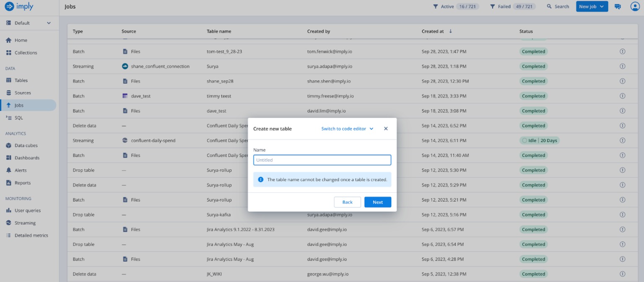This screenshot has width=644, height=282.
Task: Click Back in the Create new table dialog
Action: pos(347,202)
